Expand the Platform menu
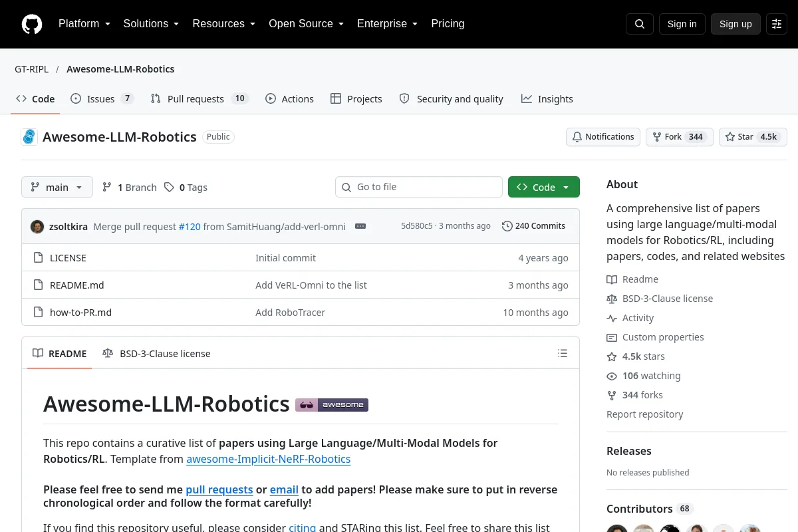The width and height of the screenshot is (798, 532). 84,24
